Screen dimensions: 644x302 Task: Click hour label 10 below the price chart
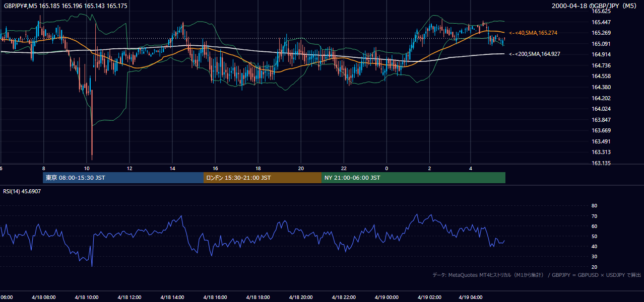coord(87,168)
